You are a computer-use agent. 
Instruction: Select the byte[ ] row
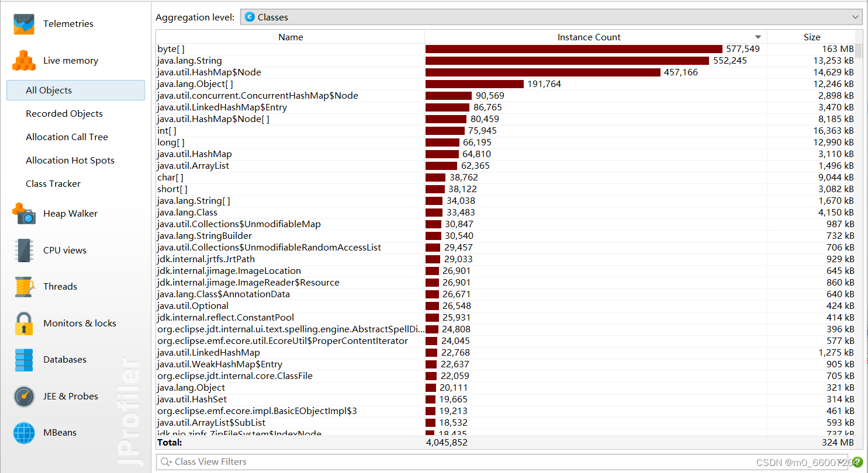pyautogui.click(x=506, y=49)
